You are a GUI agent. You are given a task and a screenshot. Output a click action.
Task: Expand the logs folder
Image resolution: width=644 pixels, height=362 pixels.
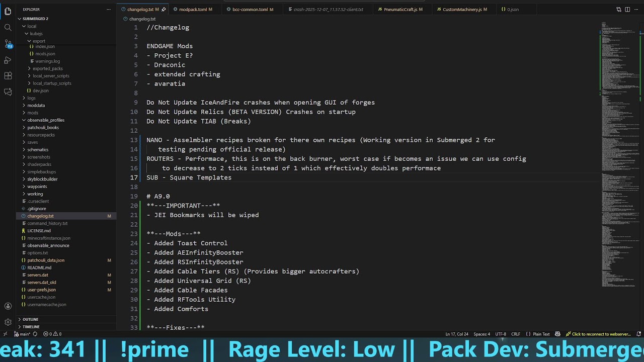click(67, 98)
